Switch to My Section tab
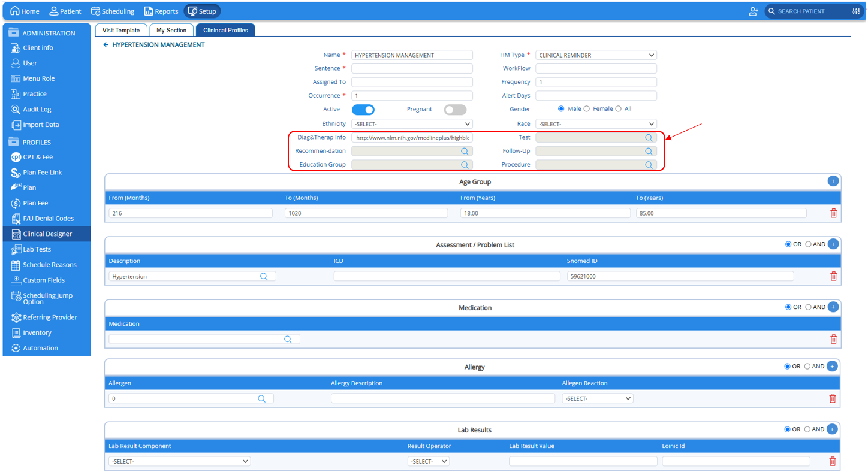 click(171, 30)
